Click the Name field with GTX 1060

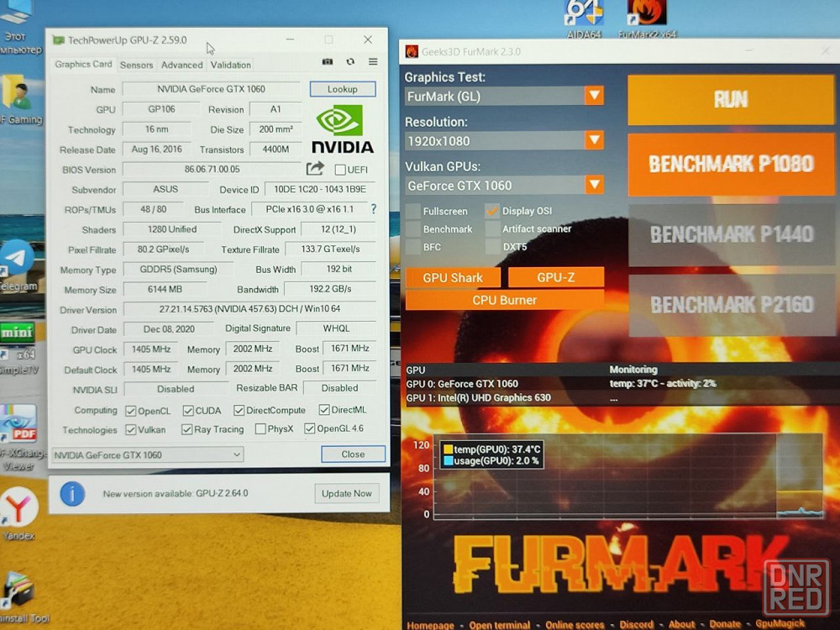click(211, 89)
